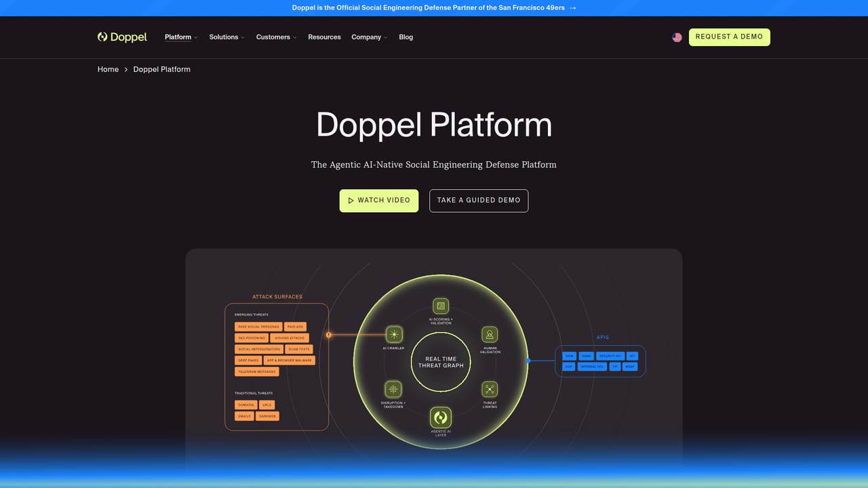
Task: Click the "Attack Surfaces" heading
Action: (277, 297)
